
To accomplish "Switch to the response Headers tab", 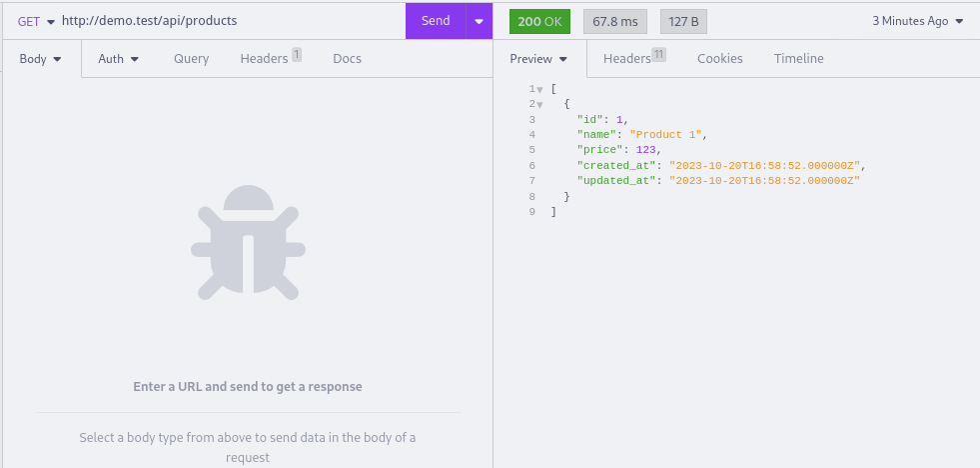I will (x=627, y=59).
